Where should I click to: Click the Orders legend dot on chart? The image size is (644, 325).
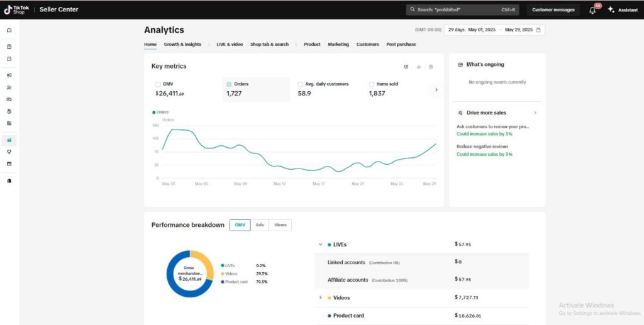(x=153, y=112)
